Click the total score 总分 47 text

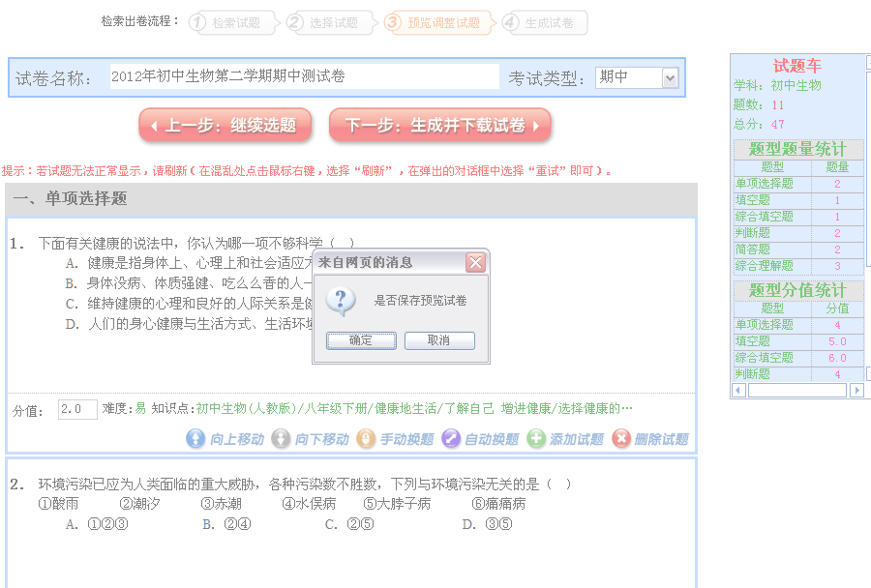tap(759, 125)
